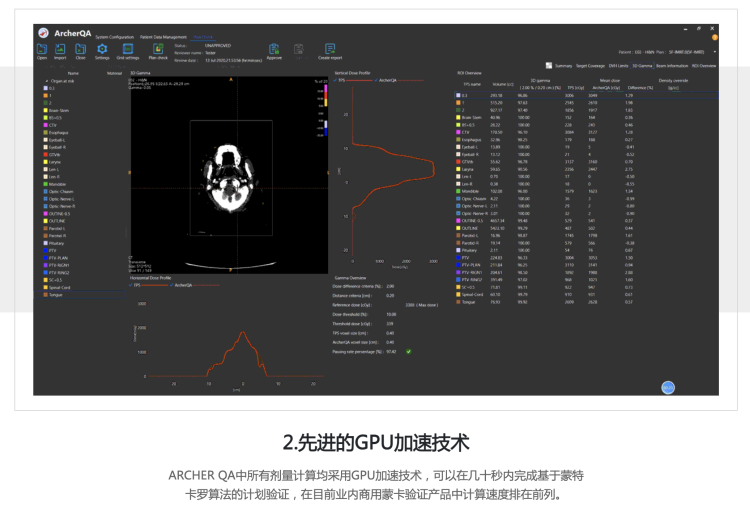Select OUTLINE-0.5 in the structure list
The image size is (750, 520).
pyautogui.click(x=59, y=214)
